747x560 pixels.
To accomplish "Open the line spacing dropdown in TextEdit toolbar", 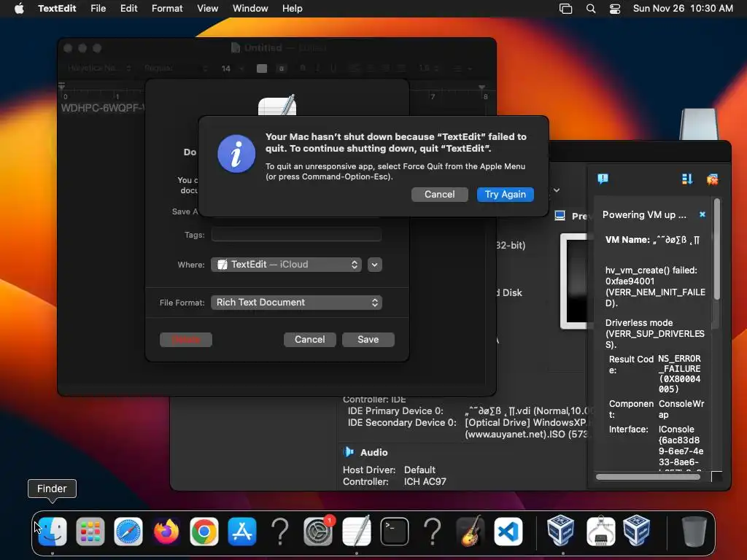I will pos(428,68).
